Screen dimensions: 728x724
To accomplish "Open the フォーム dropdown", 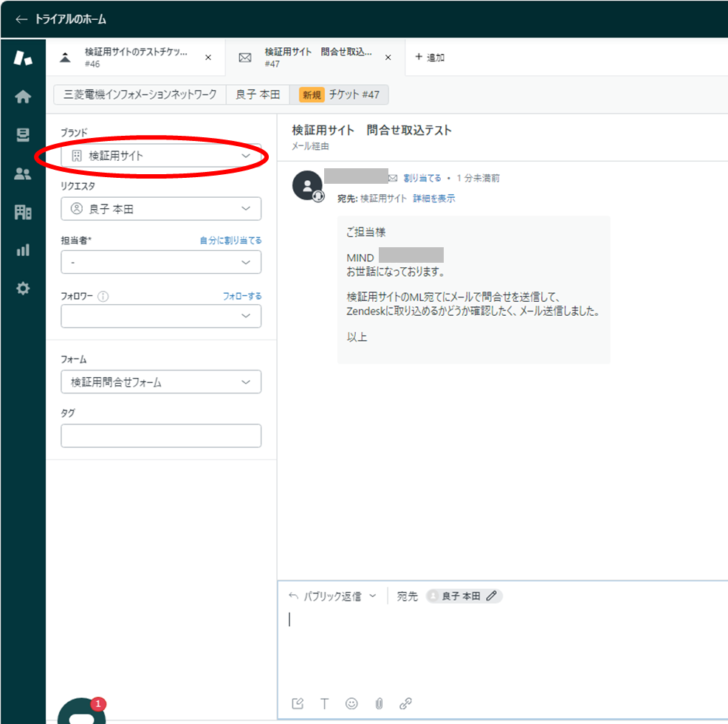I will pyautogui.click(x=161, y=382).
